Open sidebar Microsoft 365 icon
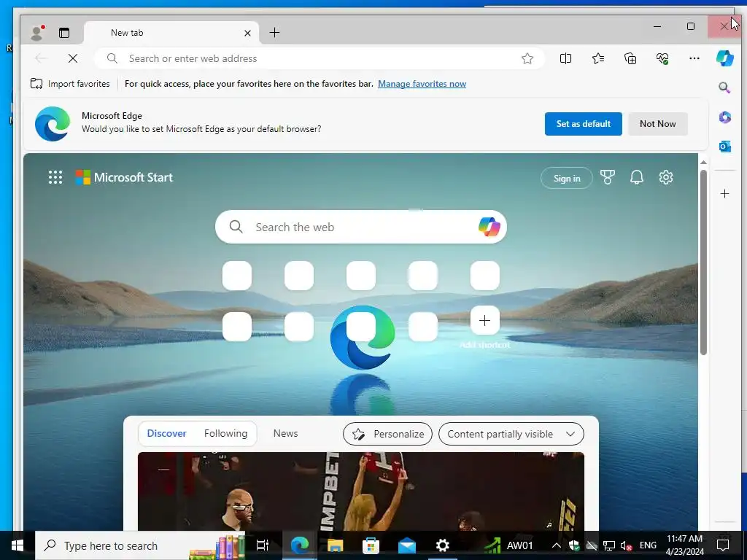 point(724,117)
